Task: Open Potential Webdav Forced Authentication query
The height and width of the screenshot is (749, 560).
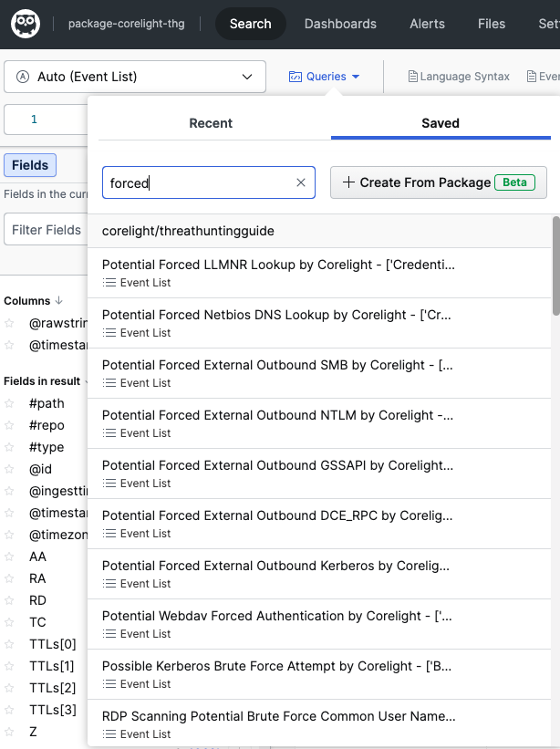Action: (x=319, y=624)
